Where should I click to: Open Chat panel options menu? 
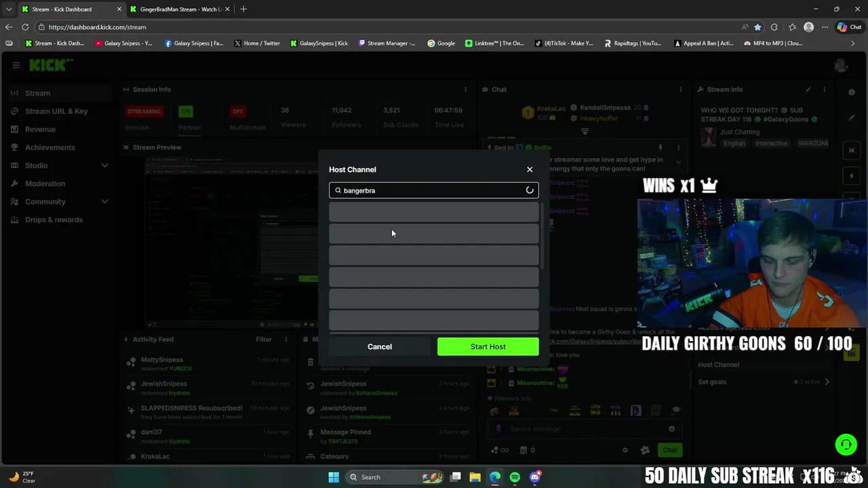[680, 89]
